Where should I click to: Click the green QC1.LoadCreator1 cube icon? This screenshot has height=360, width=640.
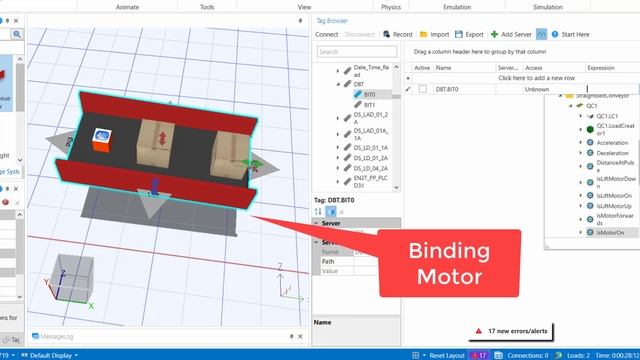590,129
